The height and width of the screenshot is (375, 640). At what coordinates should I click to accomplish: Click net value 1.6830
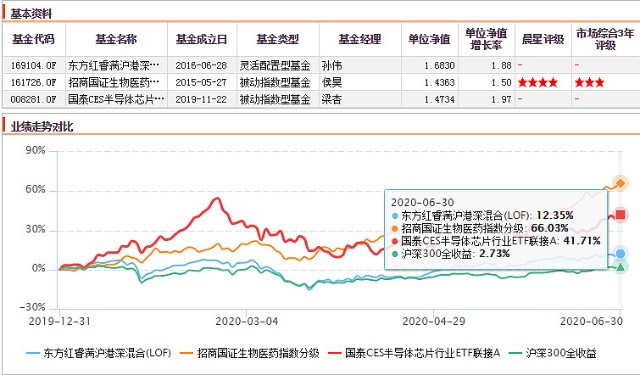(439, 65)
